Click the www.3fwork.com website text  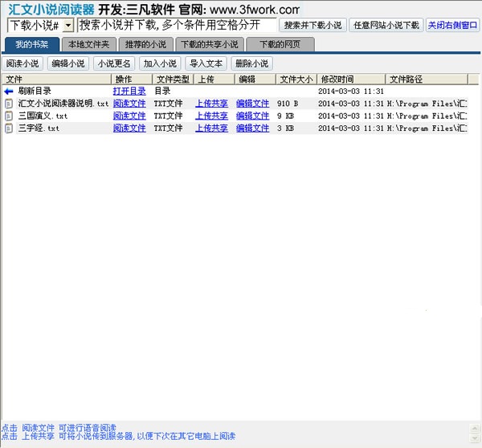click(x=255, y=10)
